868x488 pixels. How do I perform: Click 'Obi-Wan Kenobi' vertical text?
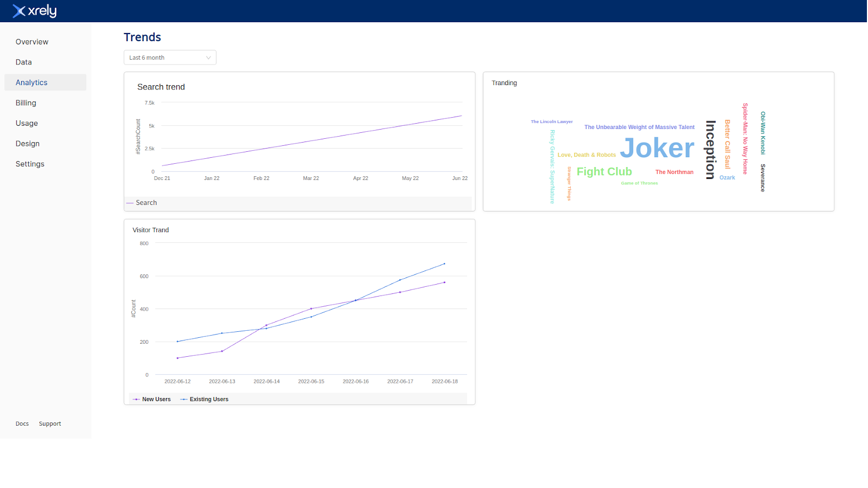point(762,133)
